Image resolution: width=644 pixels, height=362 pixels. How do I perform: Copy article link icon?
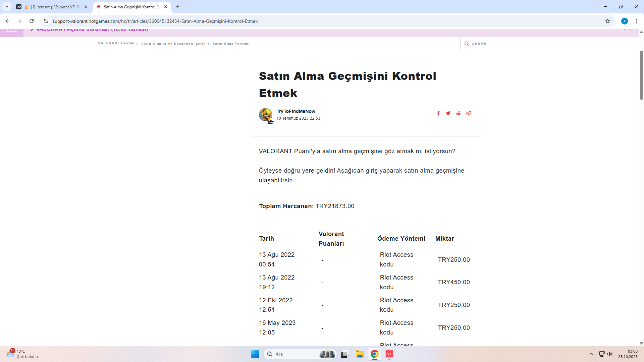pyautogui.click(x=468, y=113)
